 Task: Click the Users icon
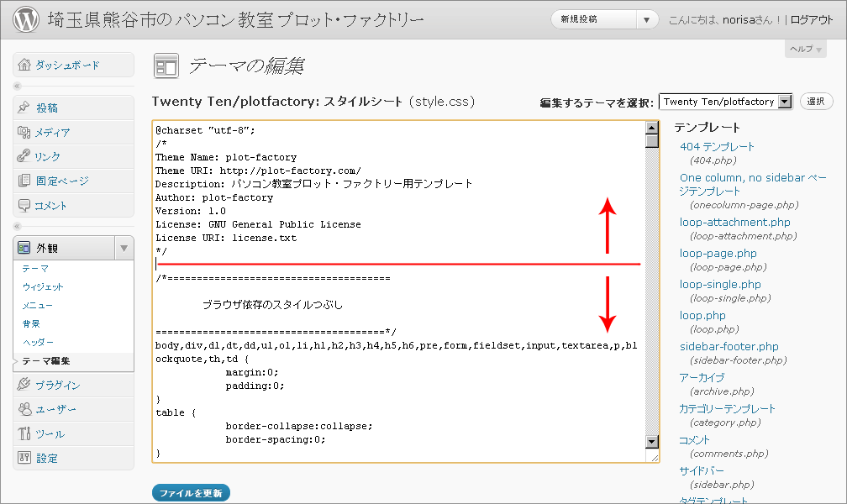tap(25, 409)
